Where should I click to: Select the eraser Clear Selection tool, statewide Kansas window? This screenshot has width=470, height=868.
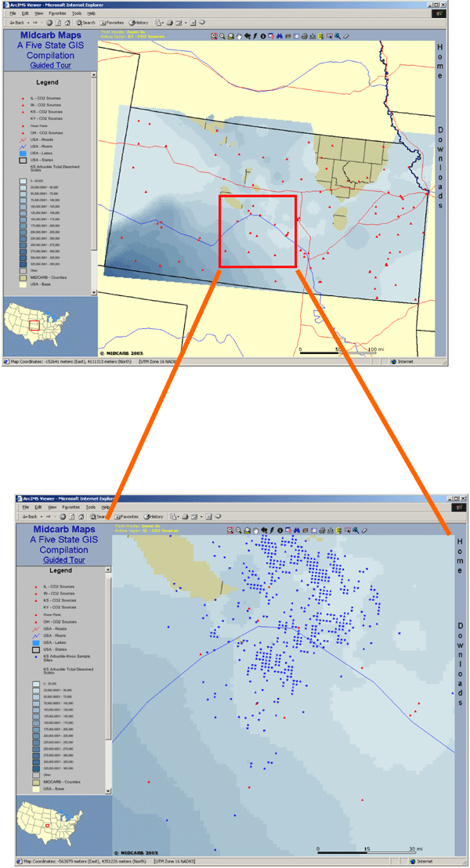[x=346, y=36]
